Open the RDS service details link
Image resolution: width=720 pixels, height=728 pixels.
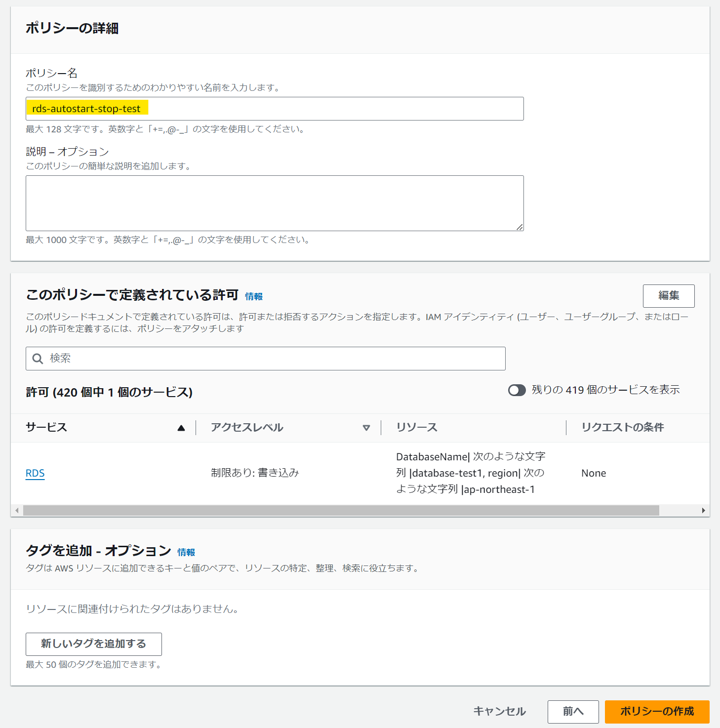pos(35,473)
